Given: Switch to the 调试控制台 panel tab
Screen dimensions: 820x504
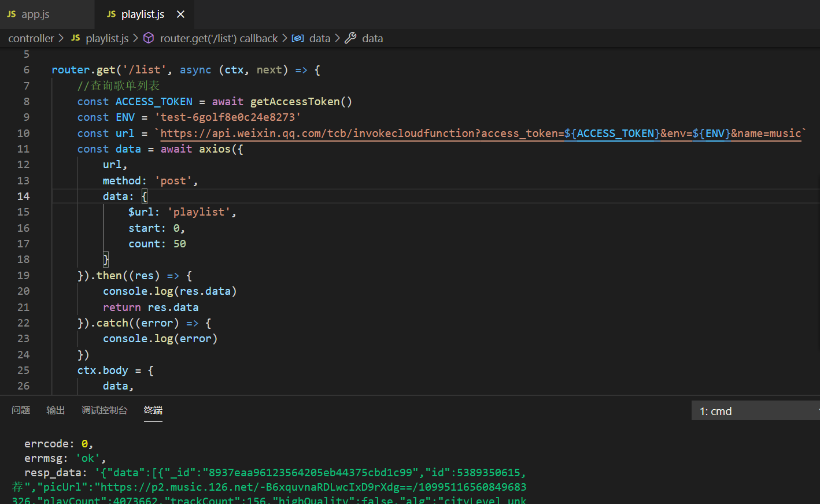Looking at the screenshot, I should click(104, 410).
